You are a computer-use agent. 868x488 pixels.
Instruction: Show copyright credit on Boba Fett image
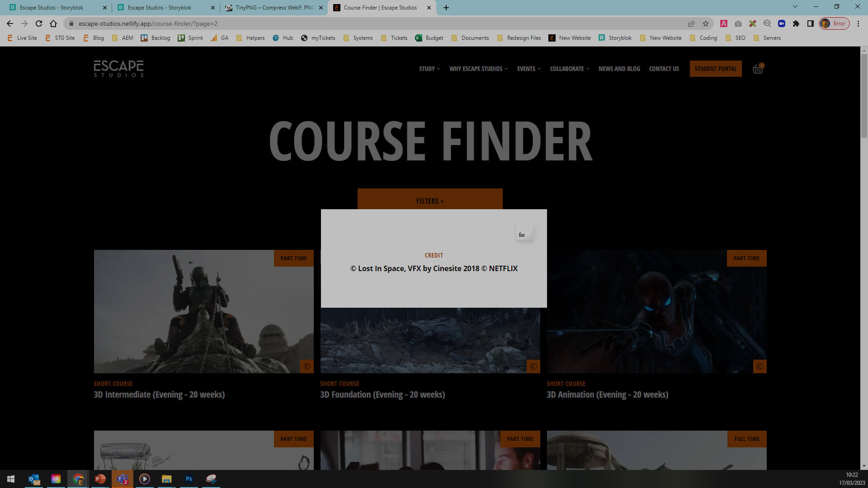pyautogui.click(x=307, y=366)
